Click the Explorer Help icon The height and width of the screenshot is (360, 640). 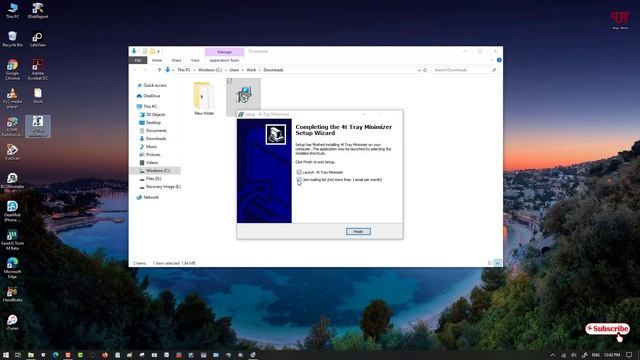pos(499,60)
